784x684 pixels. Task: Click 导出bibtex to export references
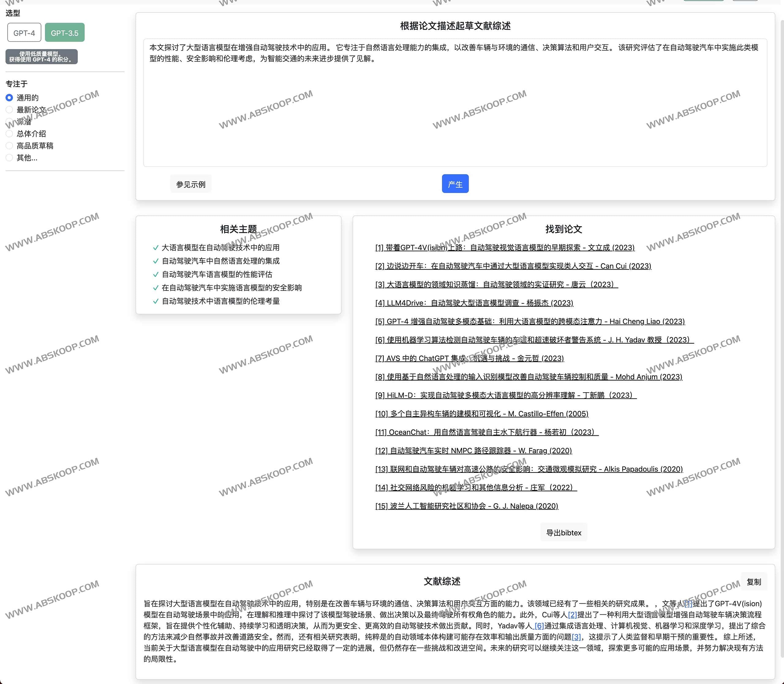click(x=563, y=532)
